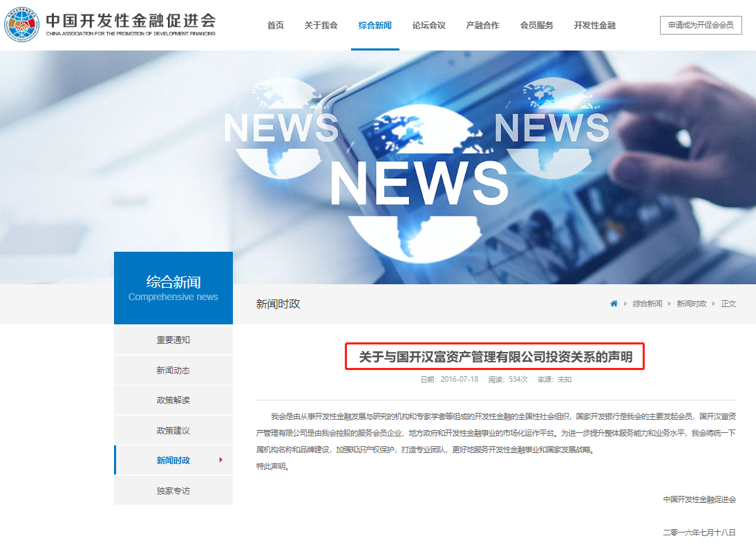Viewport: 756px width, 545px height.
Task: Click the red arrow beside 新闻时政
Action: (221, 459)
